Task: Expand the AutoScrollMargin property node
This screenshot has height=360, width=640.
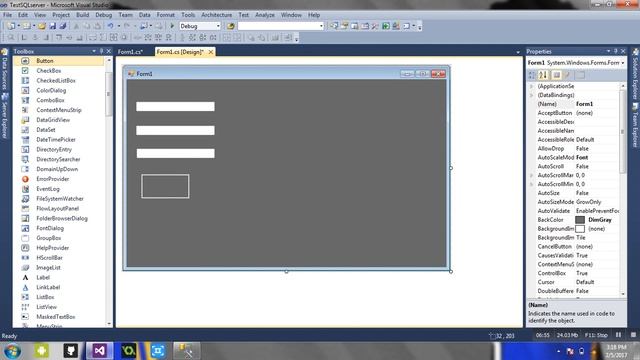Action: [x=531, y=175]
